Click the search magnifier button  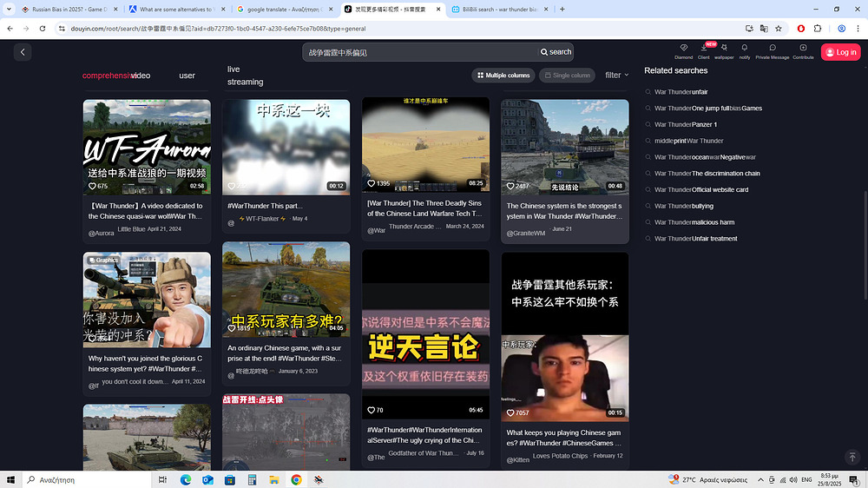(x=556, y=52)
